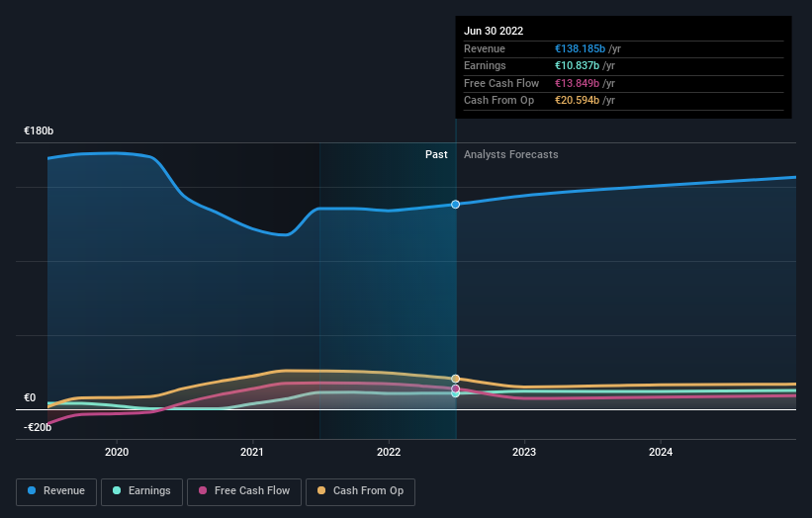812x518 pixels.
Task: Click the blue Revenue legend dot
Action: (32, 490)
